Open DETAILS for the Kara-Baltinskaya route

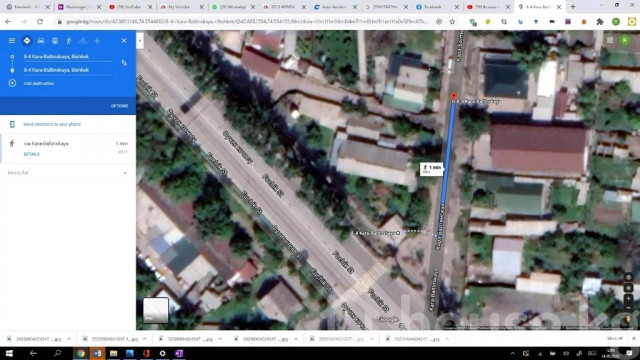(31, 154)
